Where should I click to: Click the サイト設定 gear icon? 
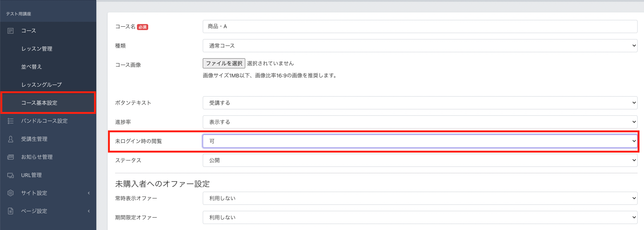pyautogui.click(x=11, y=193)
